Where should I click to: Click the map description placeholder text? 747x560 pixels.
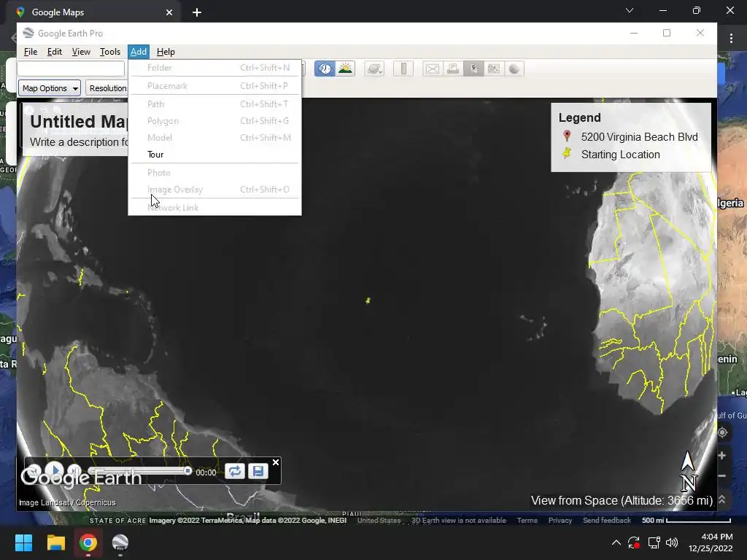(x=79, y=142)
